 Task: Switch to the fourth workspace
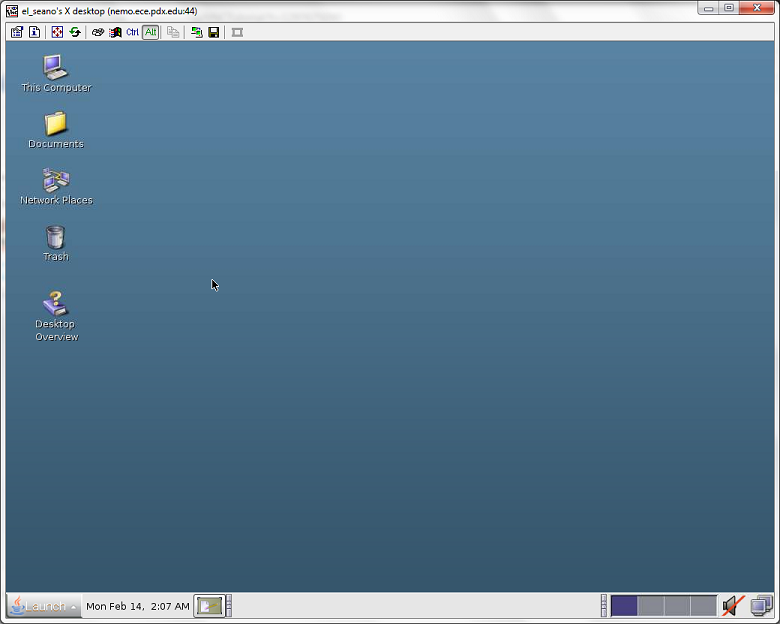703,606
